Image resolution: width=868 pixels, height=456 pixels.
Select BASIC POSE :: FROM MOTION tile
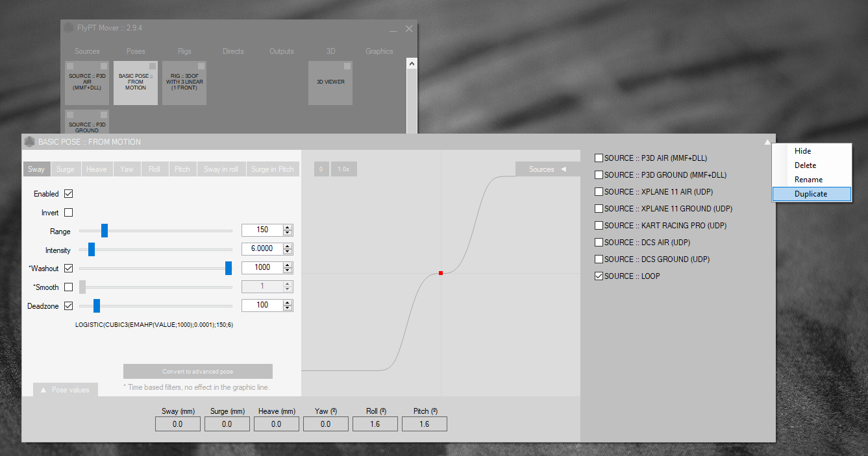point(136,83)
